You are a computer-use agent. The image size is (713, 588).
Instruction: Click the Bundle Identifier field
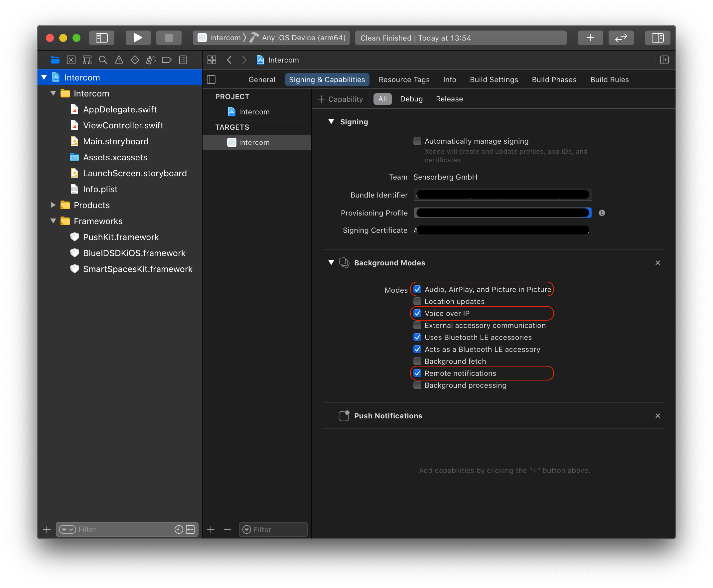502,195
